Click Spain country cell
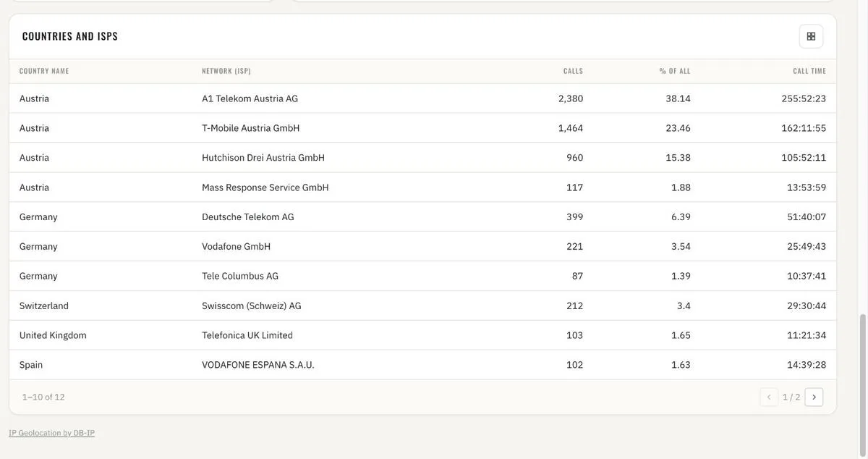Screen dimensions: 868x459 [31, 366]
